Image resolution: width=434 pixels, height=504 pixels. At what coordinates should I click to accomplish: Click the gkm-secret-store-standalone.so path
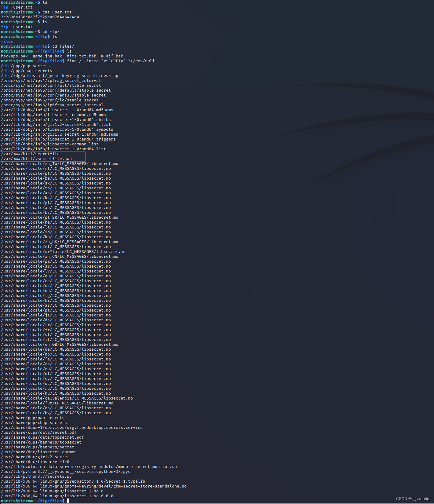point(94,486)
